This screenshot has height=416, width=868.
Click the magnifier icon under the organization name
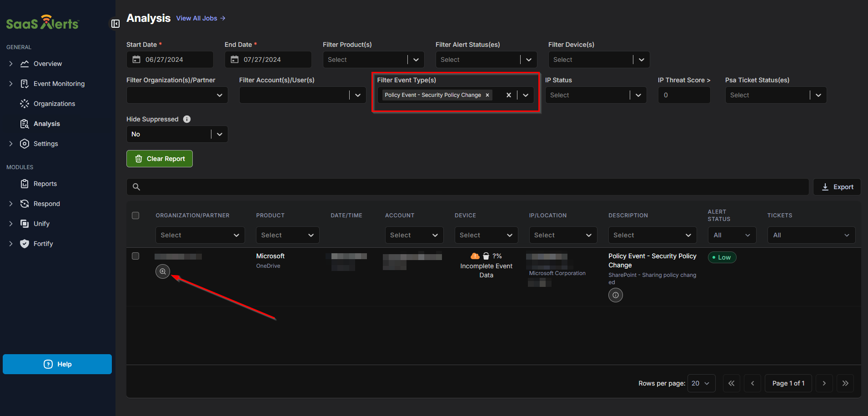pos(163,271)
